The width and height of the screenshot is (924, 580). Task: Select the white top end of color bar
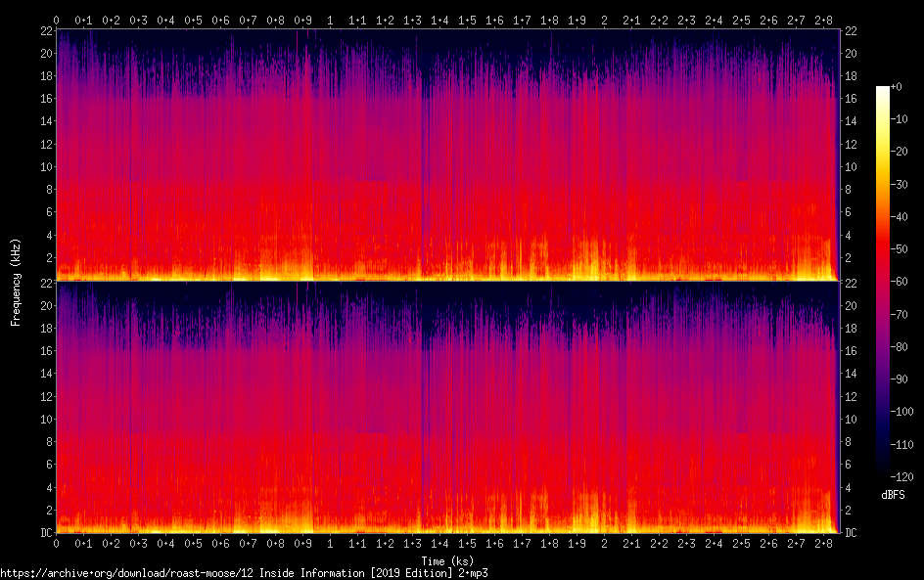tap(883, 90)
